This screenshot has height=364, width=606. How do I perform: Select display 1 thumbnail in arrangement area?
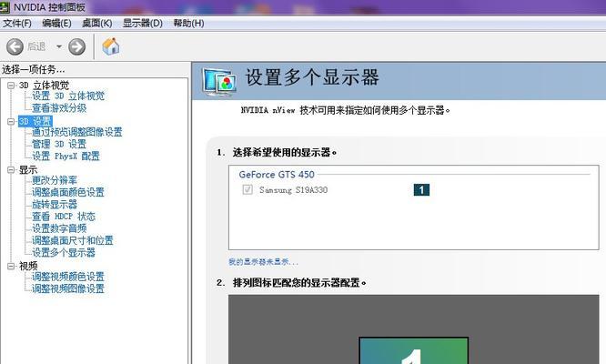point(413,350)
